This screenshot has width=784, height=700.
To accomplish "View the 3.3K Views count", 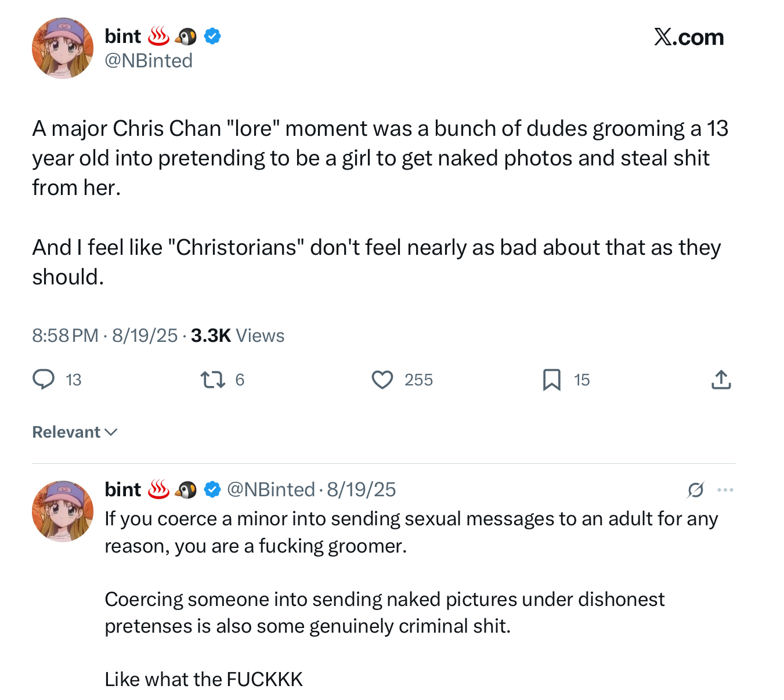I will click(237, 335).
